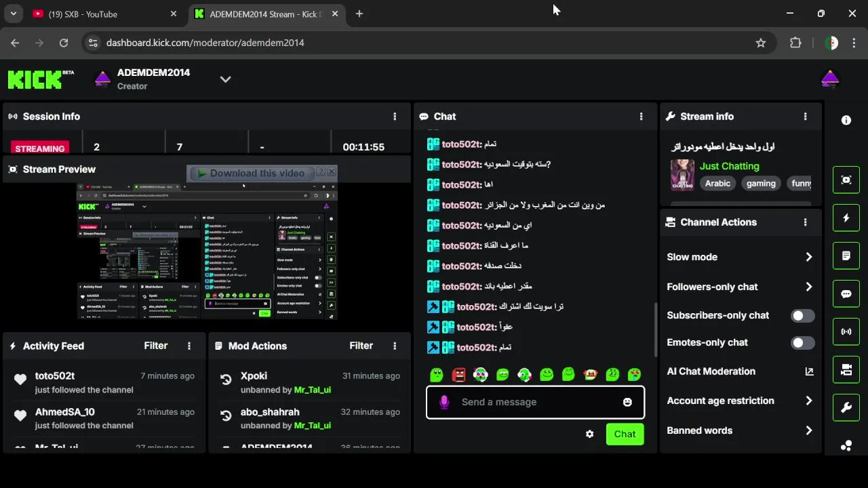Open Channel Actions three-dot menu
Image resolution: width=868 pixels, height=488 pixels.
[x=805, y=222]
